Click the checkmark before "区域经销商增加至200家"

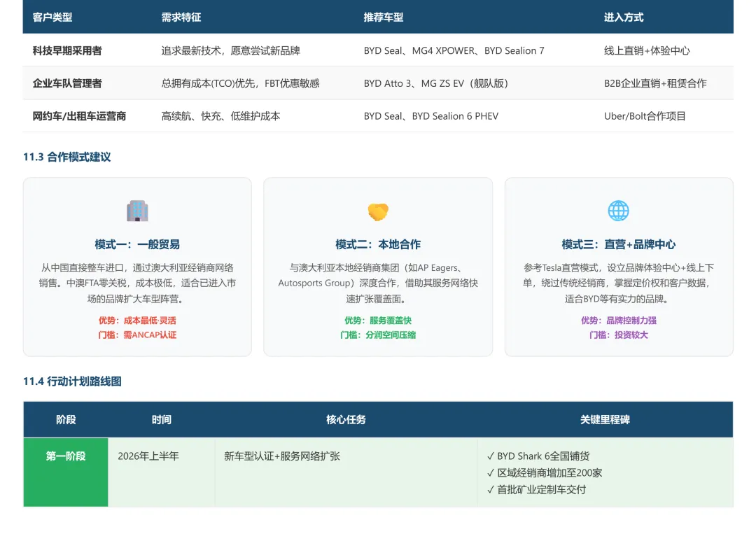(x=491, y=472)
